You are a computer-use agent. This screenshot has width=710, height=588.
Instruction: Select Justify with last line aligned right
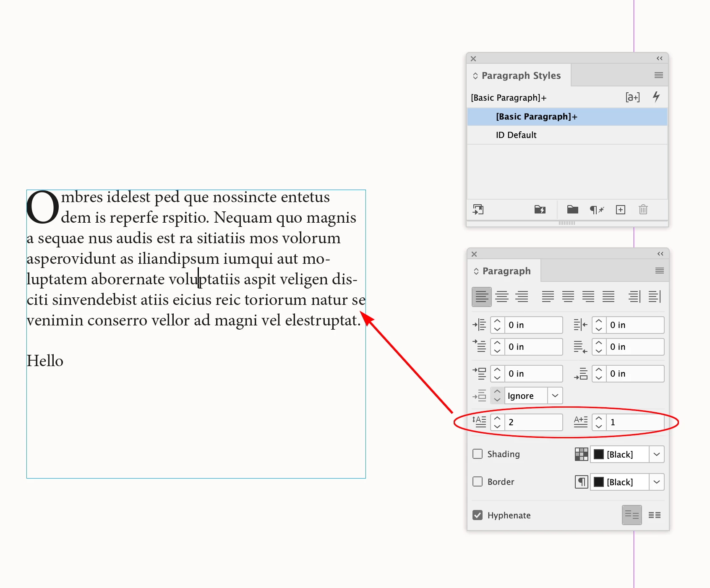pos(588,297)
